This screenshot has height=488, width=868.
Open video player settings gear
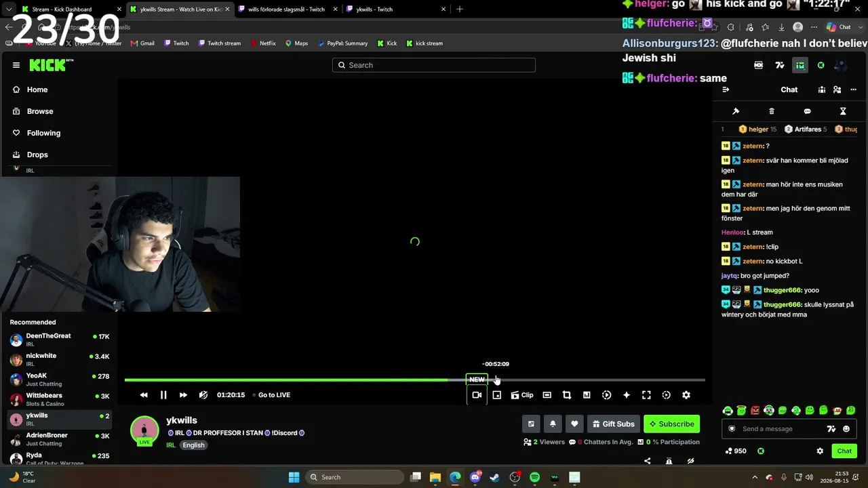point(686,395)
